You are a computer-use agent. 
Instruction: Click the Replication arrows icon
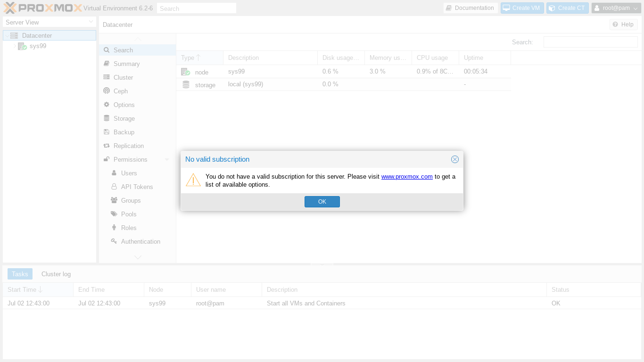point(107,146)
